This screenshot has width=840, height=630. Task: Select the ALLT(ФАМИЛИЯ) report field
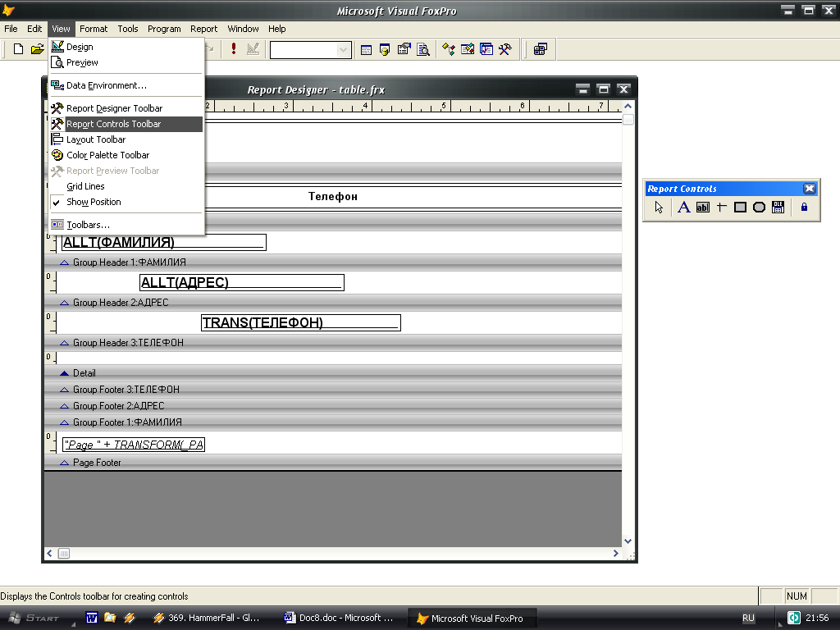[x=164, y=242]
